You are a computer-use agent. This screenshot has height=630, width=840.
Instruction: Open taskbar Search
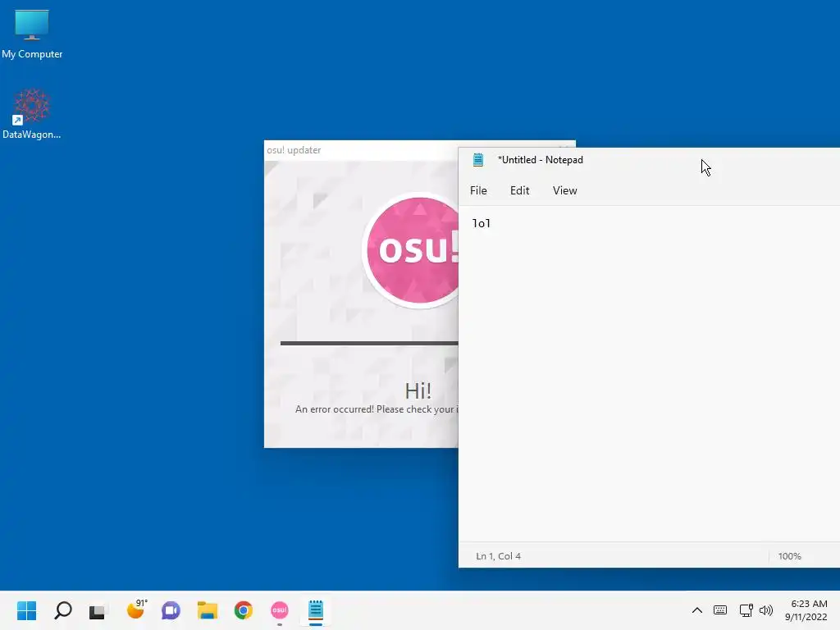coord(62,610)
